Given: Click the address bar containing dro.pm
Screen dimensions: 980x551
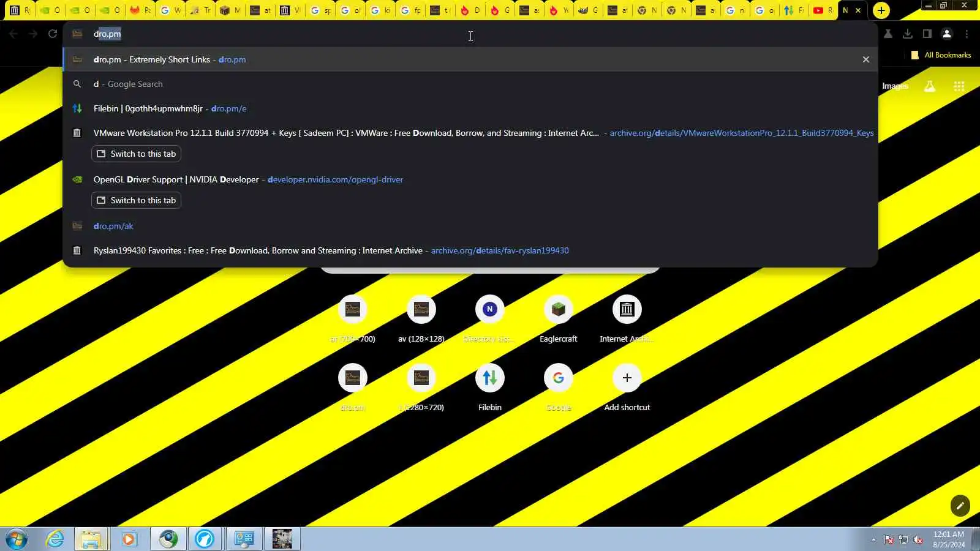Looking at the screenshot, I should click(x=470, y=34).
